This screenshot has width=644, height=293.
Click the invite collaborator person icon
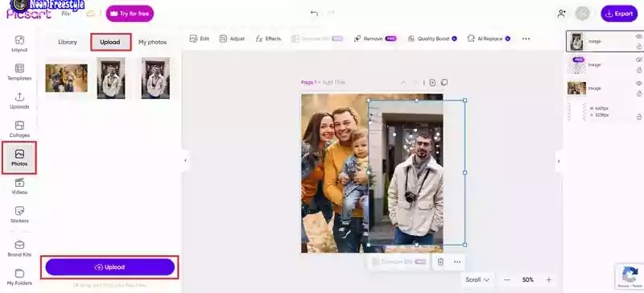561,14
